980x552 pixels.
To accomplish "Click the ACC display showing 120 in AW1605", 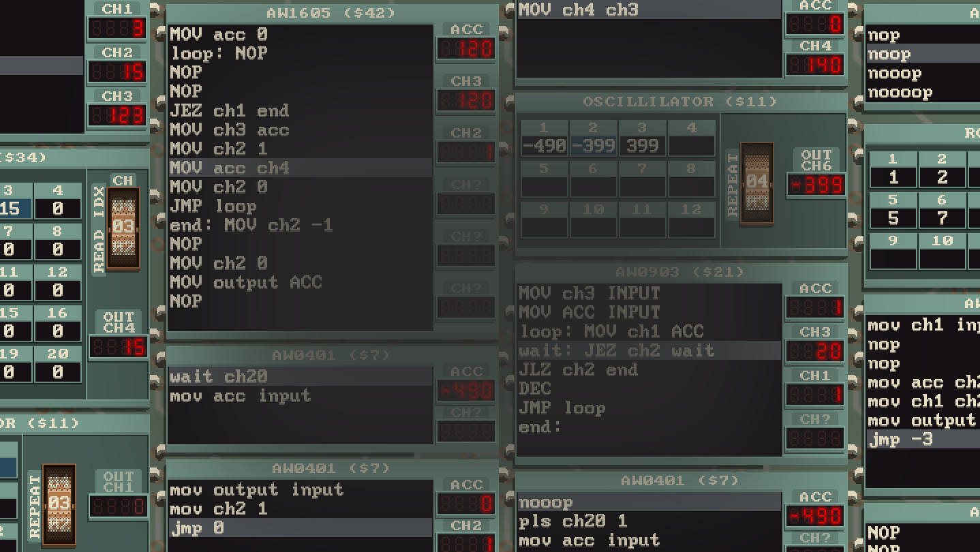I will coord(466,49).
